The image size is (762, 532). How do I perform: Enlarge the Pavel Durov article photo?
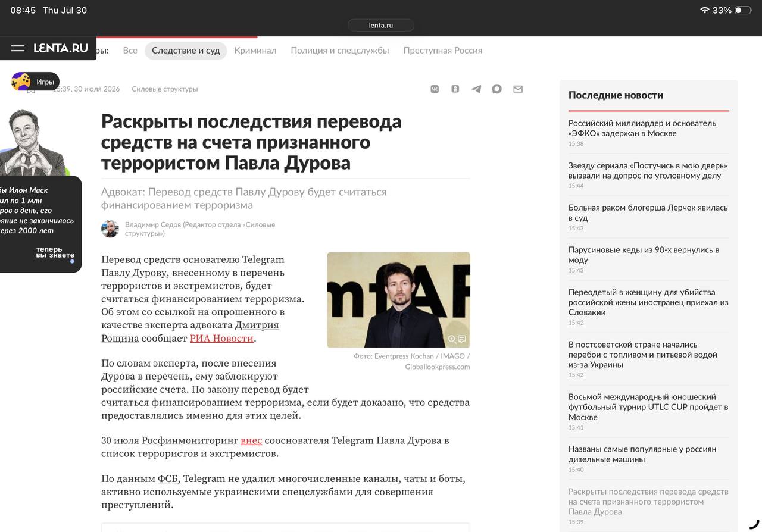(x=399, y=300)
